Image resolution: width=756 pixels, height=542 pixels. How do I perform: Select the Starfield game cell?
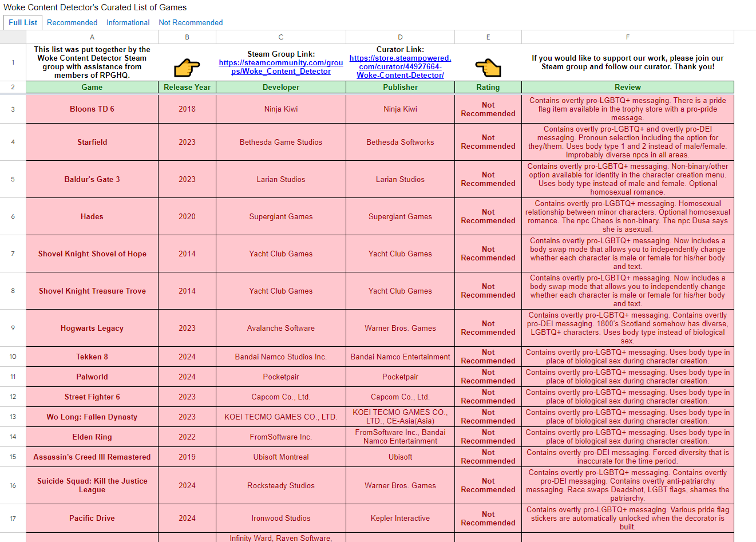pyautogui.click(x=92, y=142)
